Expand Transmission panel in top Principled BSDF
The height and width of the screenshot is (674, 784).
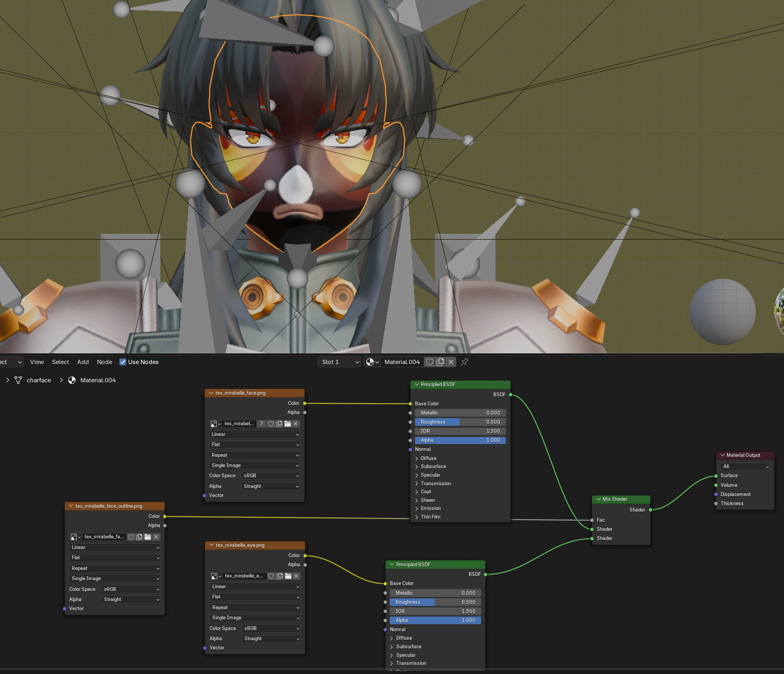[417, 484]
